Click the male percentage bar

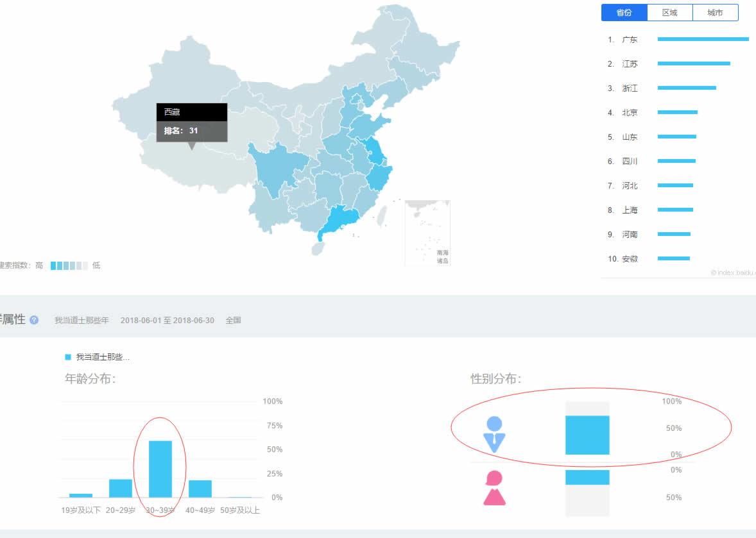pos(587,435)
